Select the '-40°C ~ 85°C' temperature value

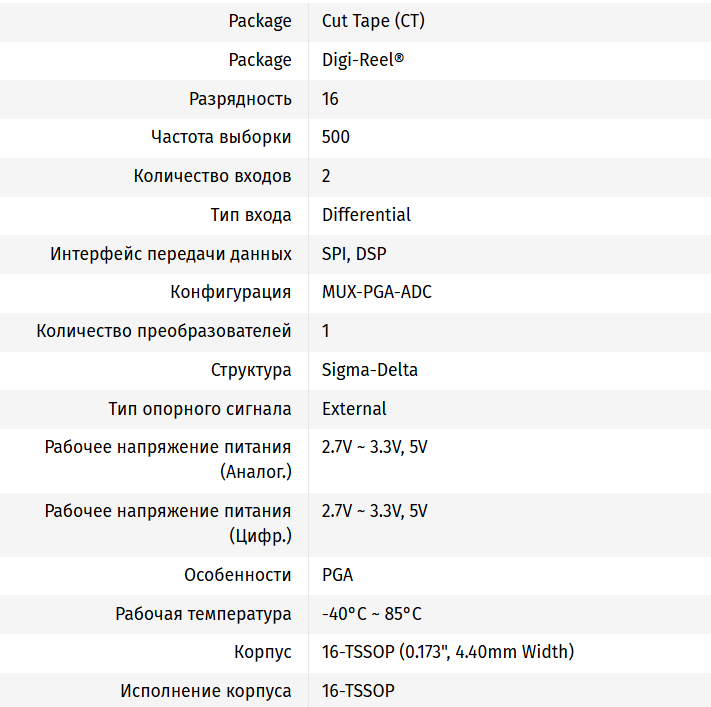tap(372, 614)
